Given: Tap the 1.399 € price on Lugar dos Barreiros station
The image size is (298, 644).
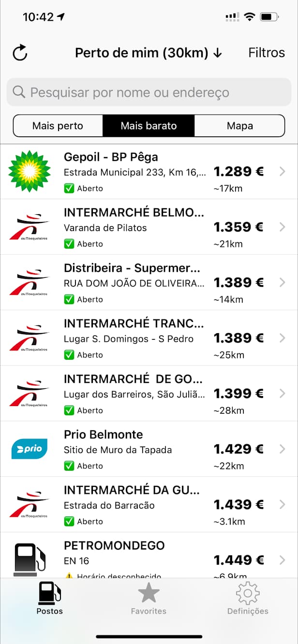Looking at the screenshot, I should point(238,394).
